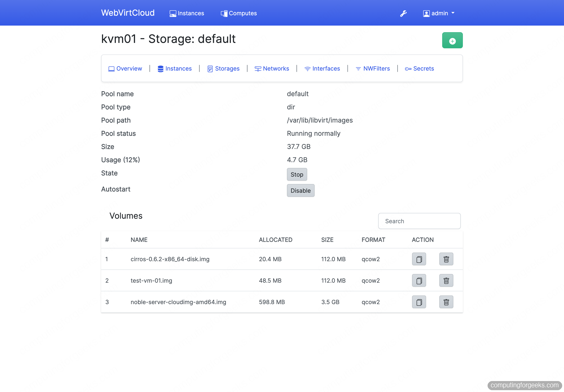Click the Volumes section heading
Viewport: 564px width, 392px height.
pyautogui.click(x=126, y=216)
